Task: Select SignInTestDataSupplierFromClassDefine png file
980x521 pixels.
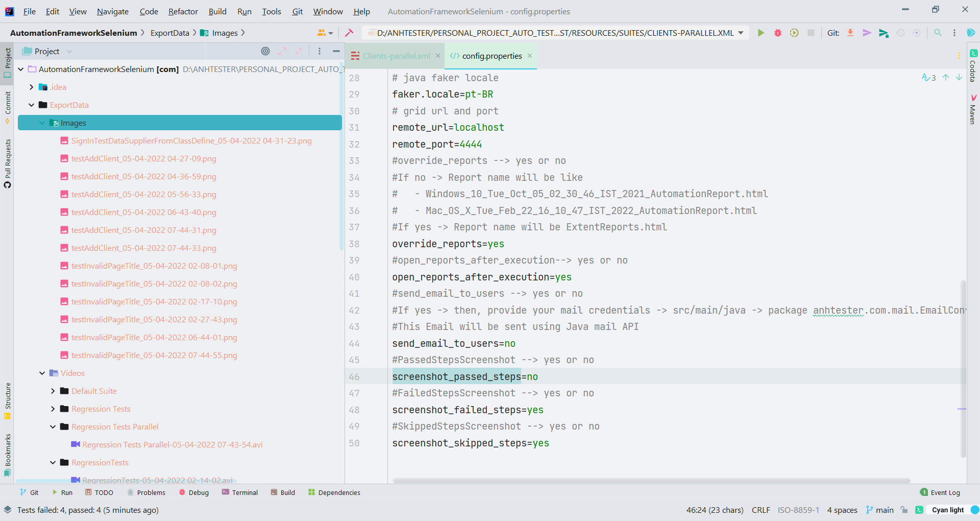Action: point(191,140)
